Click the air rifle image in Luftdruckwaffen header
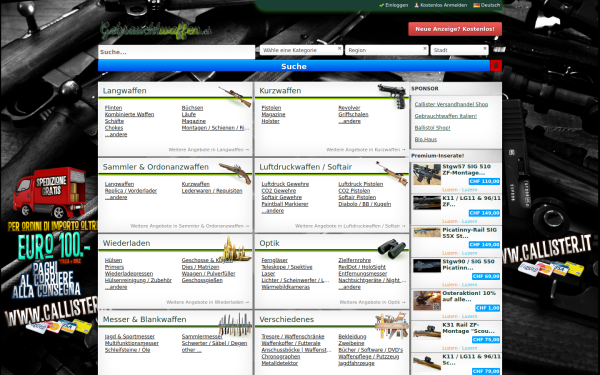 392,173
